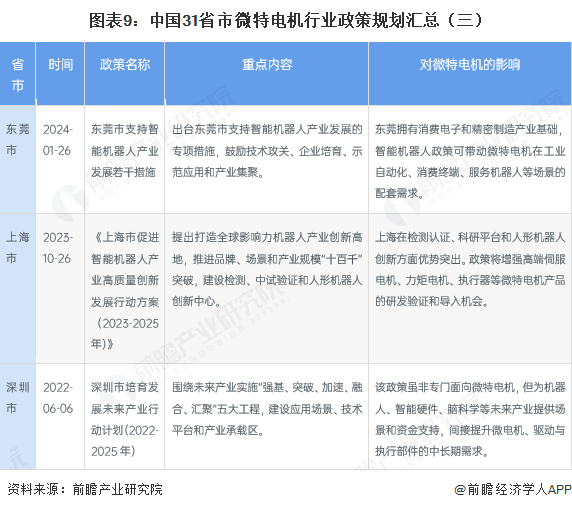Click policy name 《上海市促进智能机器人产业高质量创新发展行动方案
This screenshot has width=572, height=510.
pyautogui.click(x=125, y=290)
